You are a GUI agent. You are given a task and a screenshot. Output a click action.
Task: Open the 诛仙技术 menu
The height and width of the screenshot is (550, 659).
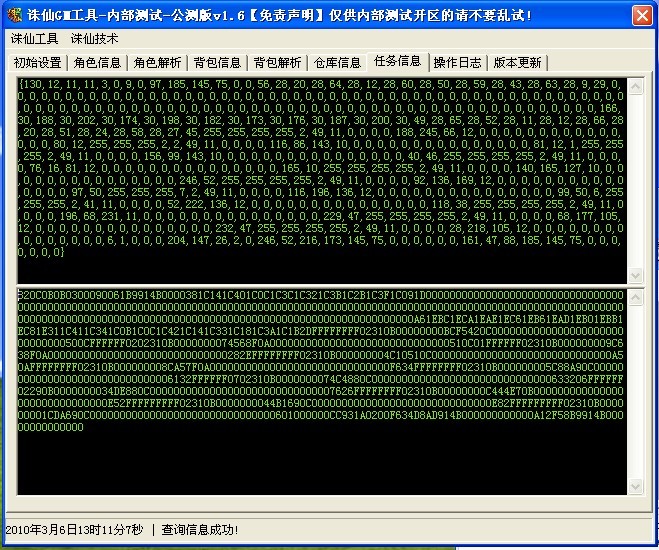(x=94, y=38)
